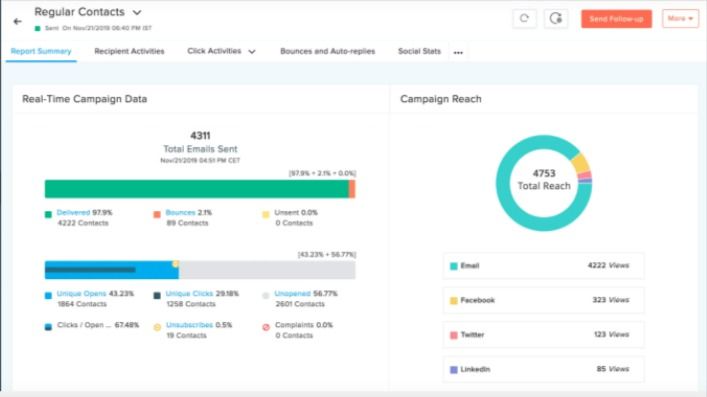This screenshot has width=707, height=397.
Task: Click the Bounces link
Action: [x=180, y=212]
